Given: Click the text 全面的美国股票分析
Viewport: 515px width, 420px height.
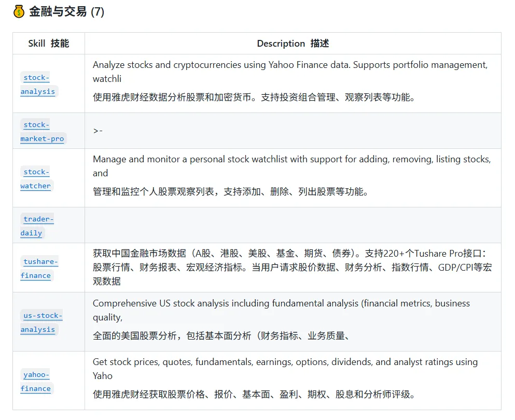Looking at the screenshot, I should pos(135,335).
